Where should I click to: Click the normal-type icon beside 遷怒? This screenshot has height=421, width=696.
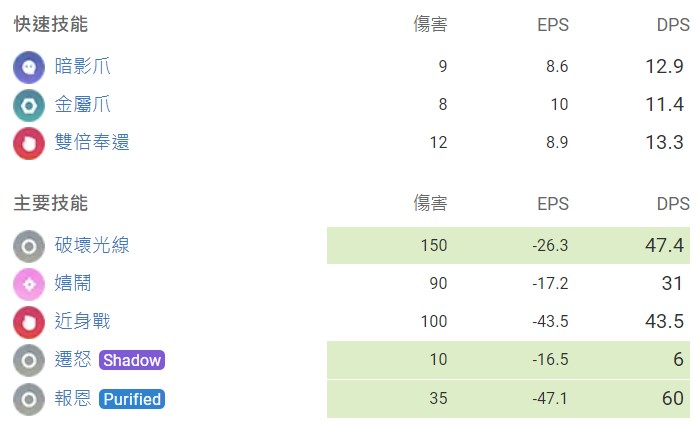tap(29, 360)
